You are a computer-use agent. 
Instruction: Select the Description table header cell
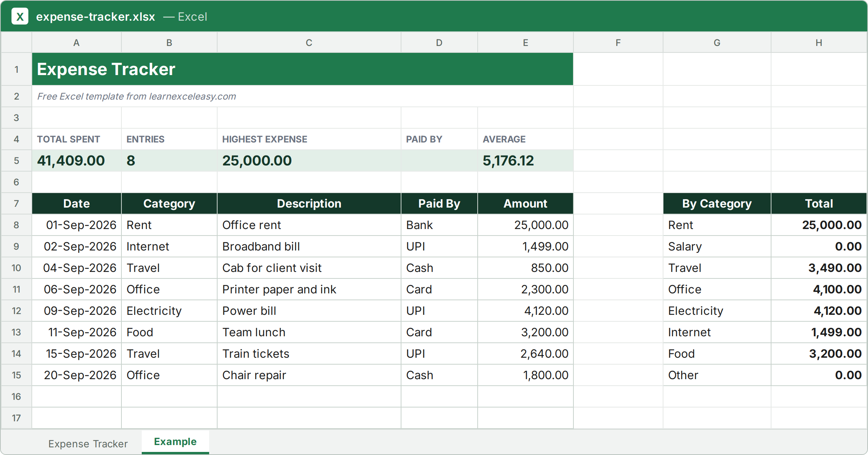coord(309,203)
